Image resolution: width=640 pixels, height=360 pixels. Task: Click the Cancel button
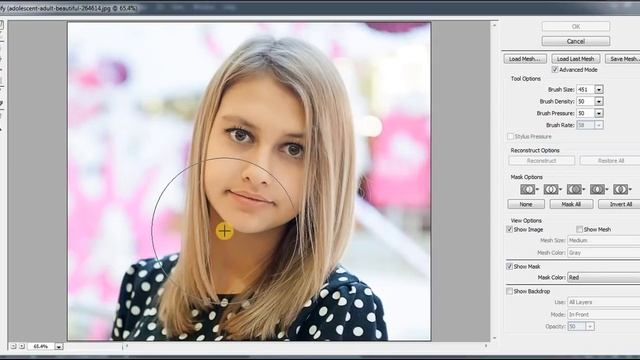(x=576, y=41)
